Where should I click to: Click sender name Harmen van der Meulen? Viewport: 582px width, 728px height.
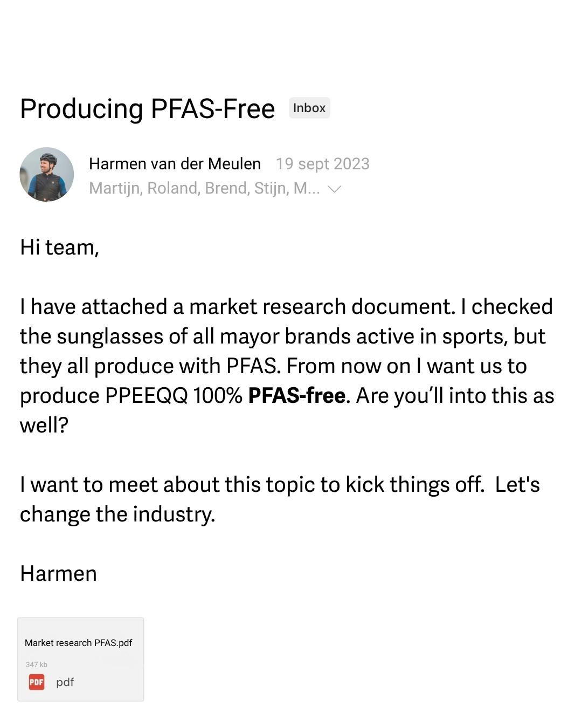(x=175, y=164)
